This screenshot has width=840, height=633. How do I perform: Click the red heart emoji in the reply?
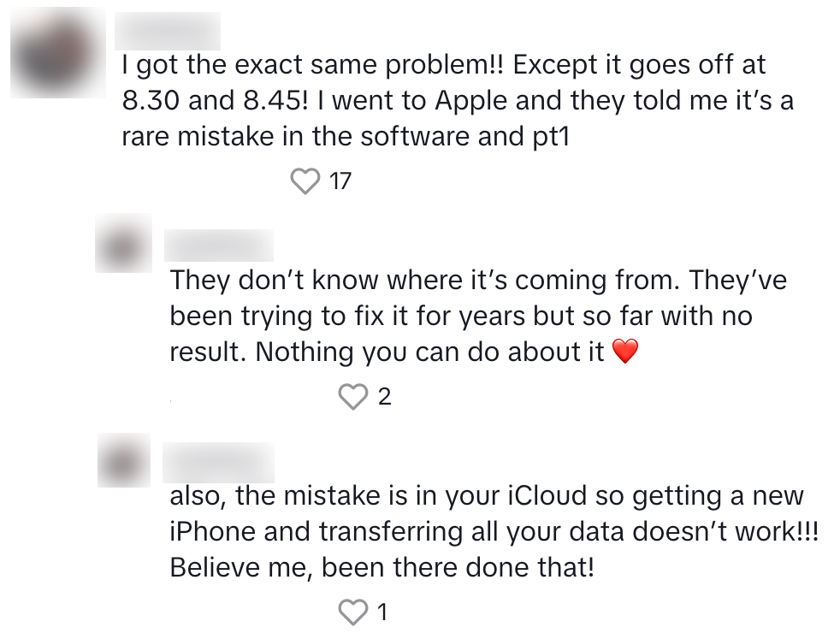pos(626,352)
